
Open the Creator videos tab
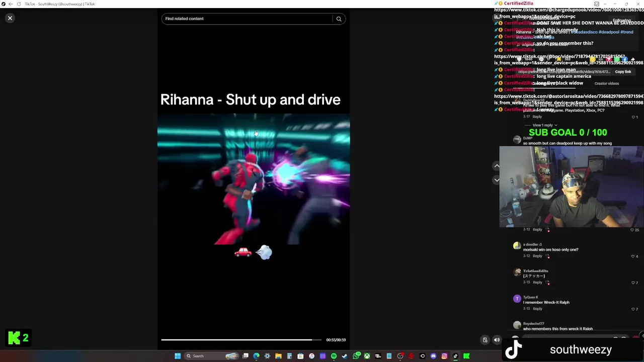click(607, 83)
